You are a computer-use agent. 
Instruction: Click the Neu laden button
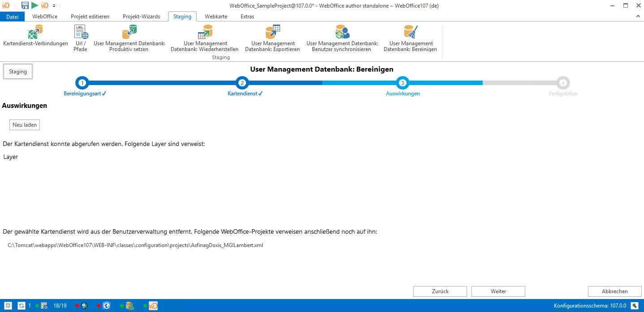click(25, 125)
